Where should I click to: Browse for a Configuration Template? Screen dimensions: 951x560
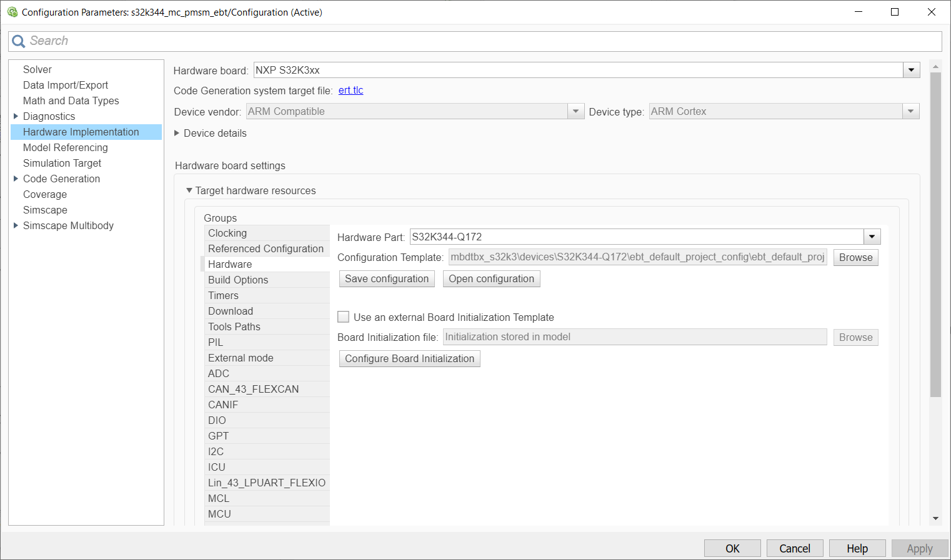pyautogui.click(x=855, y=257)
